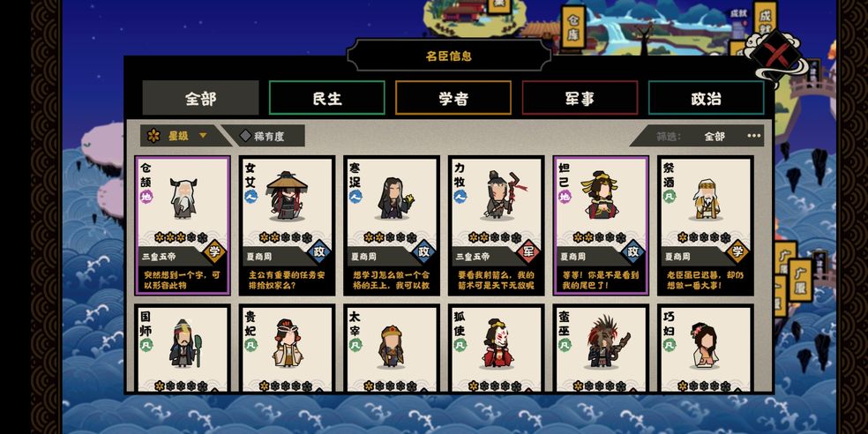Expand the 星级 sort dropdown arrow

pyautogui.click(x=203, y=136)
